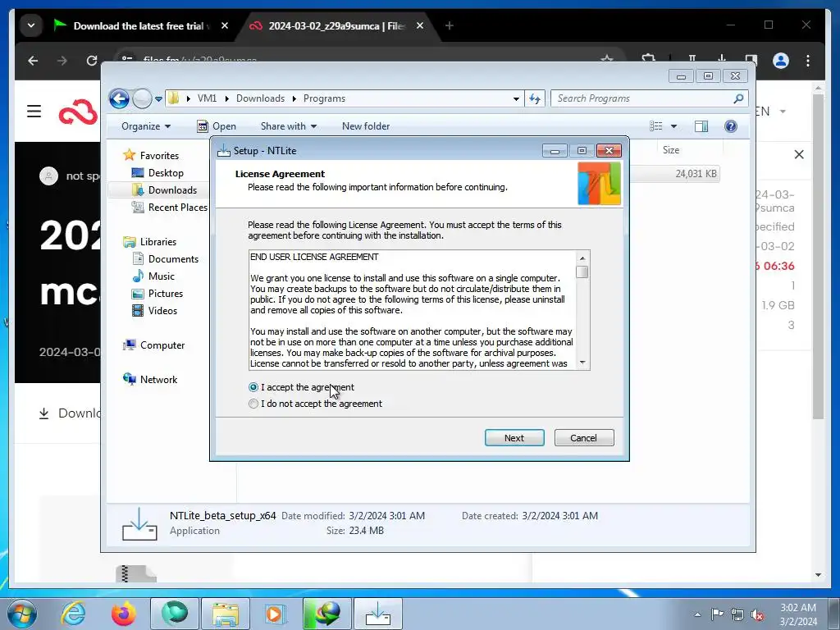Select I accept the agreement radio button
Viewport: 840px width, 630px height.
pyautogui.click(x=253, y=387)
